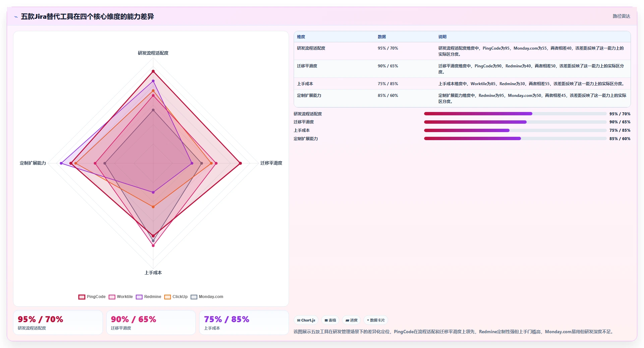Screen dimensions: 644x348
Task: Click the 迁移平滑度 progress bar
Action: pos(515,122)
